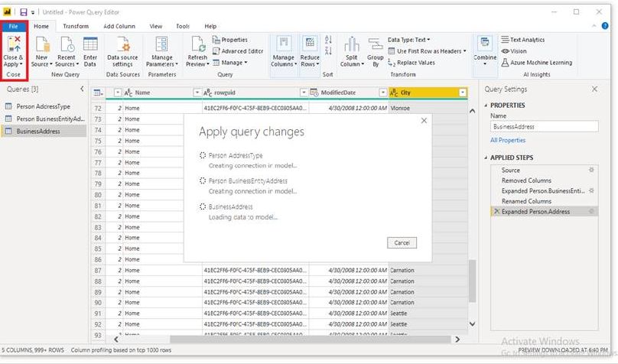Open Expanded Person.BusinessEnti... step gear
This screenshot has width=618, height=364.
tap(591, 190)
